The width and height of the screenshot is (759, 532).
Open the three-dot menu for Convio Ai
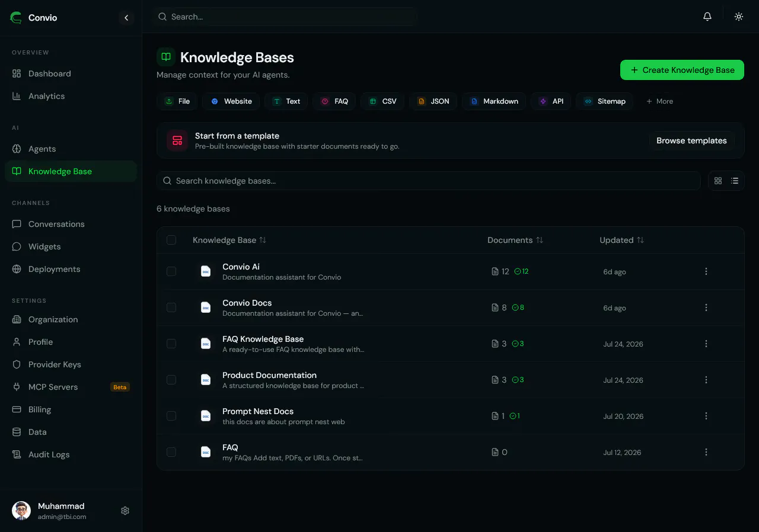tap(706, 271)
